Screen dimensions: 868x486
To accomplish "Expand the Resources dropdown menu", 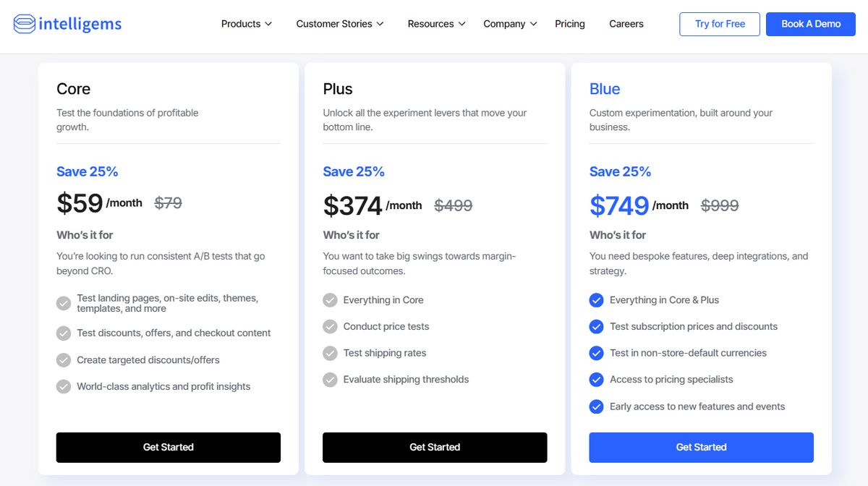I will coord(435,23).
